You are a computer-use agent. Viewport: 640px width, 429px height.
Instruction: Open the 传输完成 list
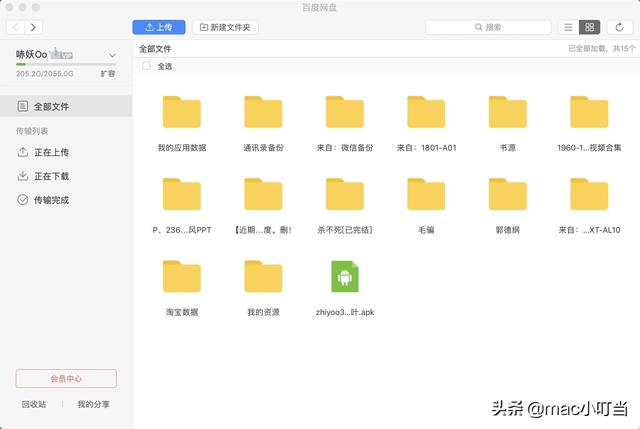click(x=43, y=200)
